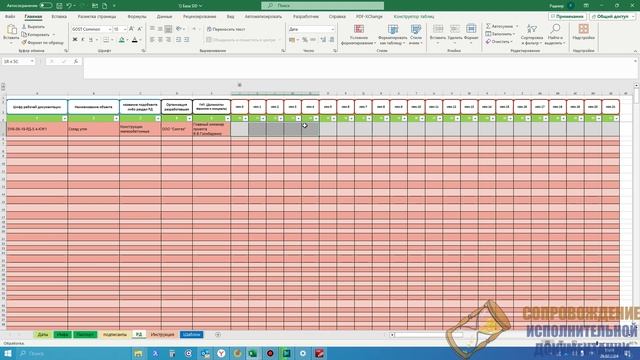Click Format Painter (Формат по образцу)
This screenshot has width=640, height=360.
coord(42,42)
